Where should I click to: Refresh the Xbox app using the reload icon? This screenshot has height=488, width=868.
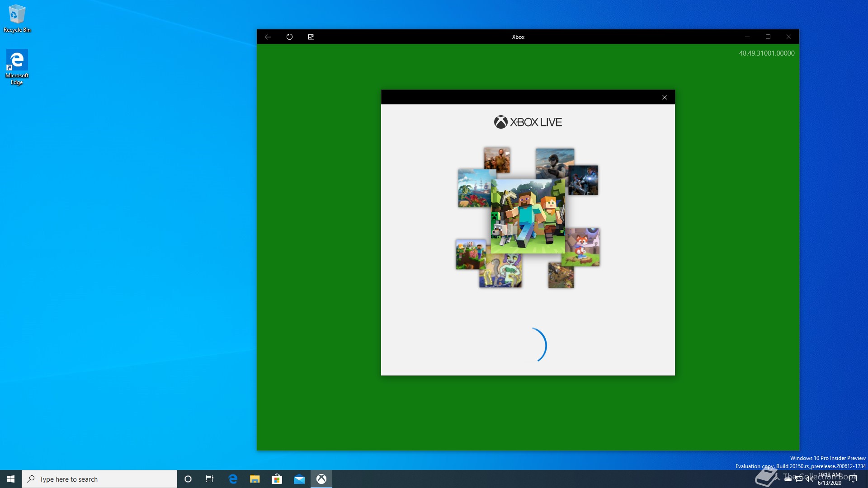click(290, 37)
